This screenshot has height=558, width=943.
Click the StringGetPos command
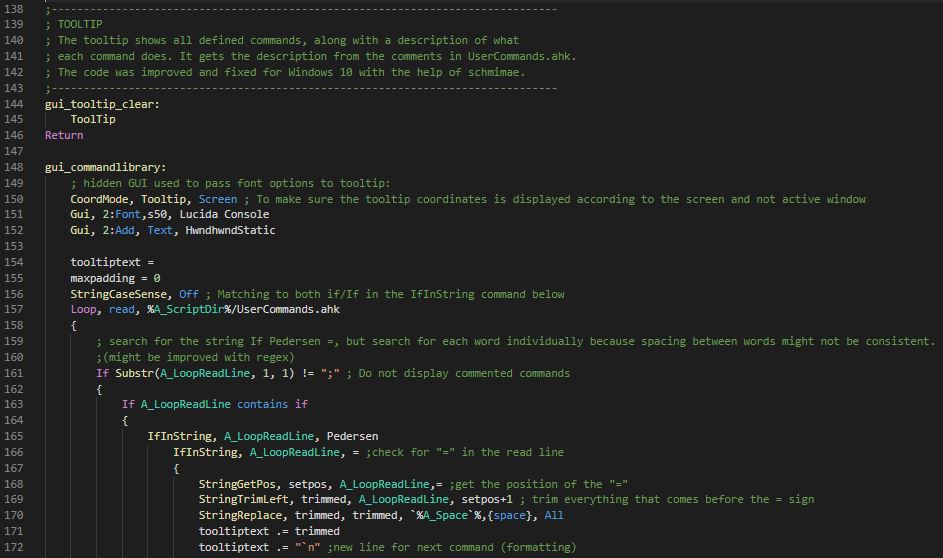tap(240, 484)
